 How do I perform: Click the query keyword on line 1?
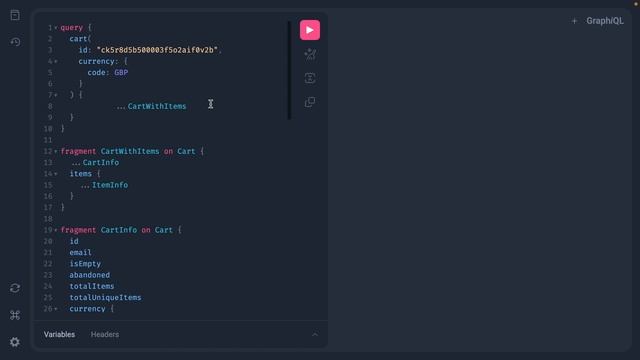tap(72, 28)
